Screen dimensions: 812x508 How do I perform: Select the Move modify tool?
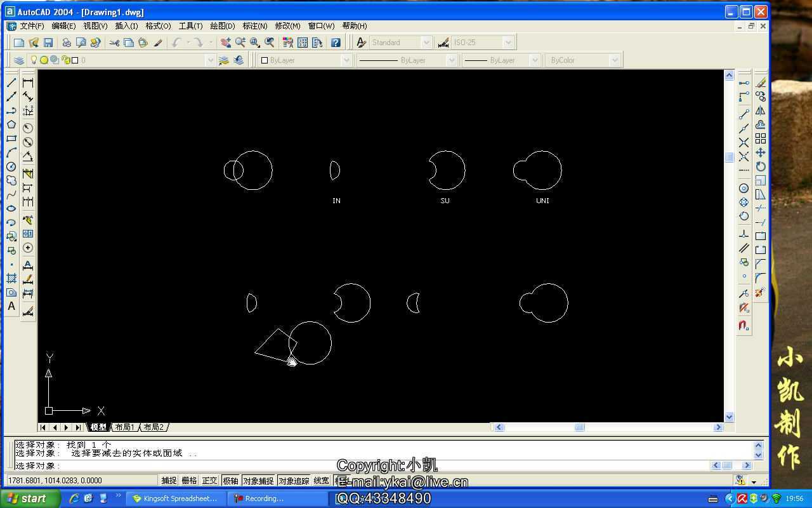tap(761, 152)
